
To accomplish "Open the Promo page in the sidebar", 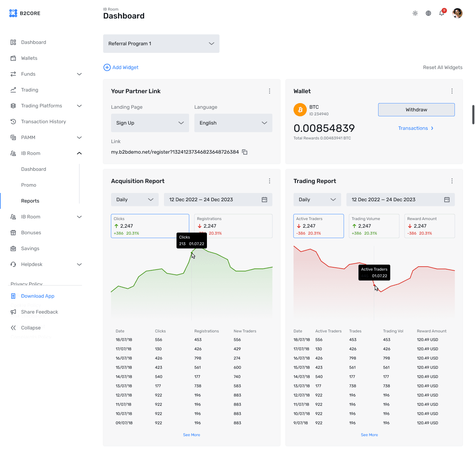I will [x=29, y=185].
